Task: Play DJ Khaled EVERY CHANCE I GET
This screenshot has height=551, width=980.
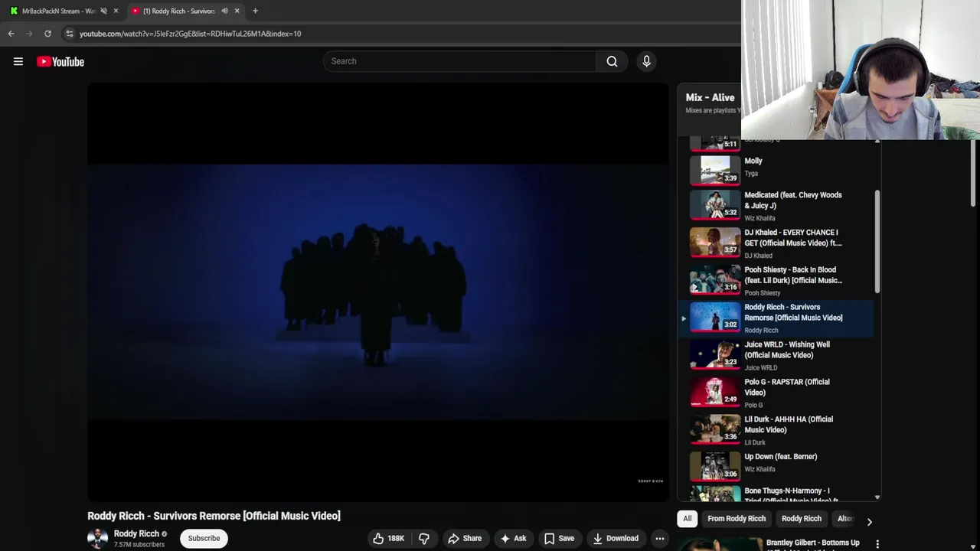Action: tap(777, 243)
